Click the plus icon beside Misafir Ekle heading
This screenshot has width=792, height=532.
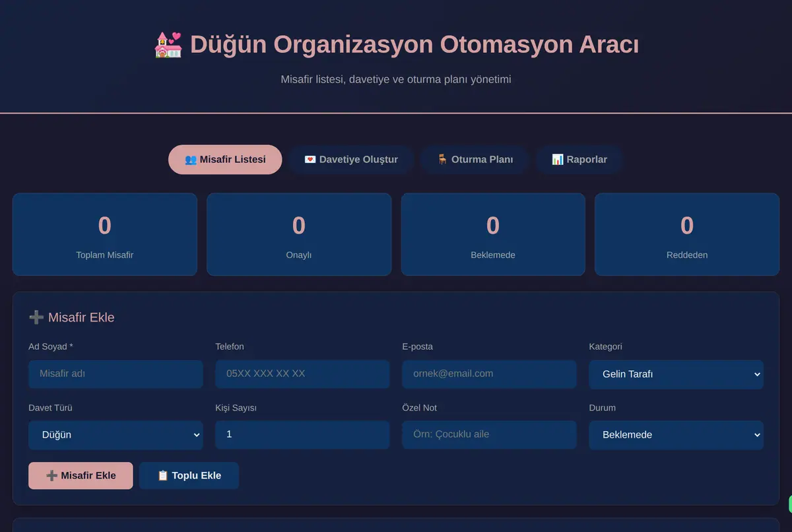click(x=36, y=317)
